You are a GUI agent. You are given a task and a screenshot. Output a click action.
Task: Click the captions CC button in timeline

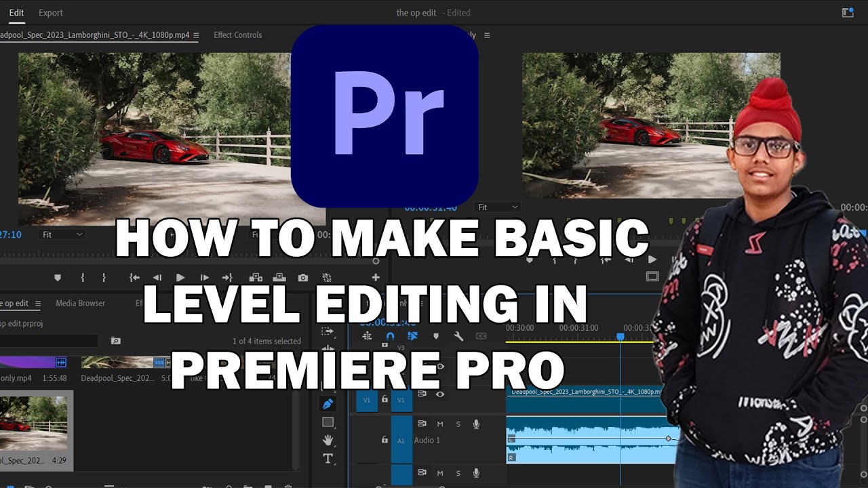pos(481,335)
